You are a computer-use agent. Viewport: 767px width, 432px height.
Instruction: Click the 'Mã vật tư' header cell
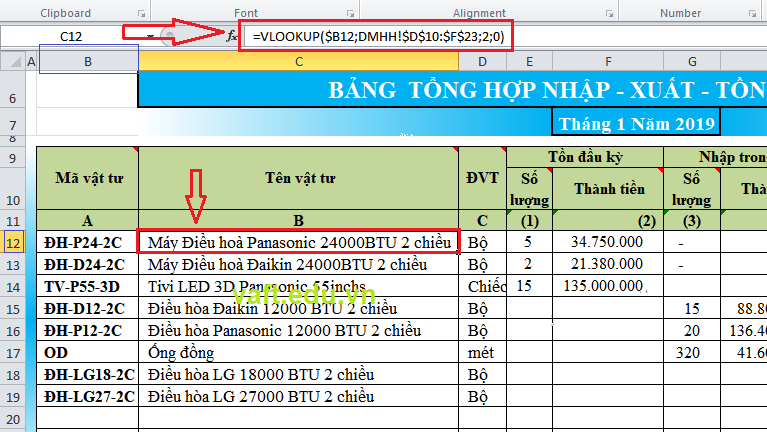88,178
